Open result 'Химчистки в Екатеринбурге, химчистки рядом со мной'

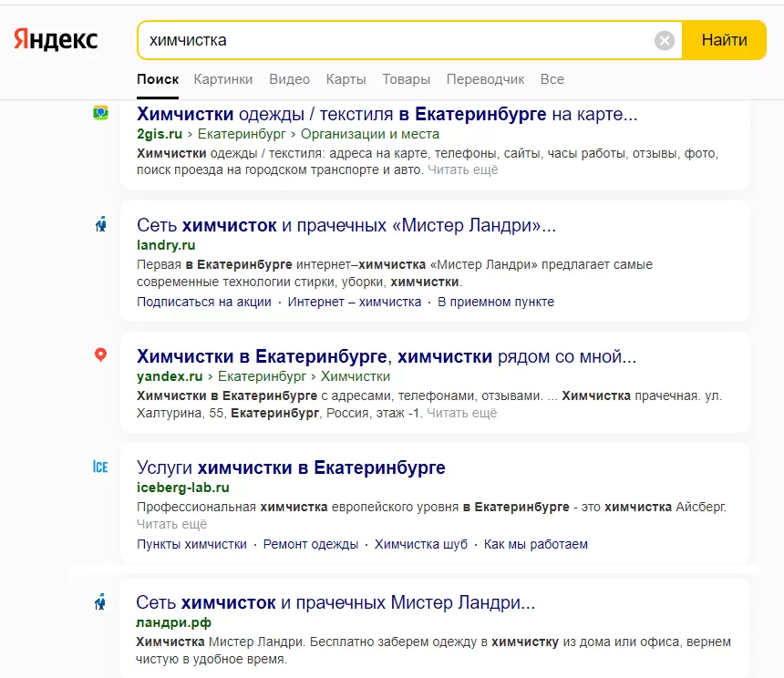pyautogui.click(x=387, y=356)
